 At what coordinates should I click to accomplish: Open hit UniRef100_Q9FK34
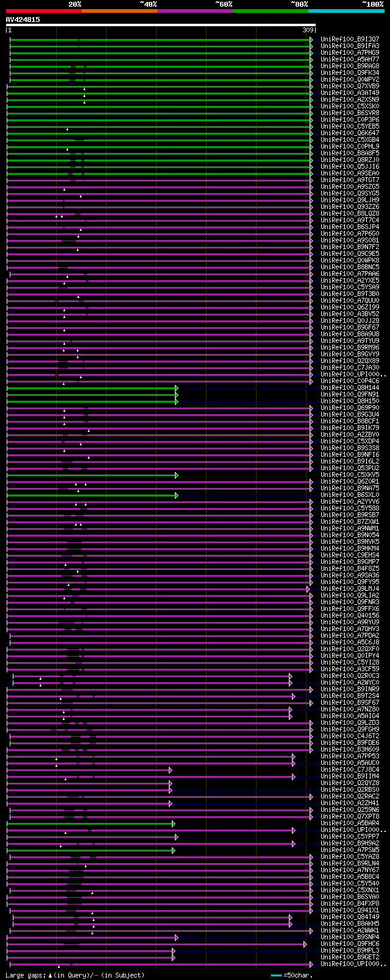tap(350, 73)
